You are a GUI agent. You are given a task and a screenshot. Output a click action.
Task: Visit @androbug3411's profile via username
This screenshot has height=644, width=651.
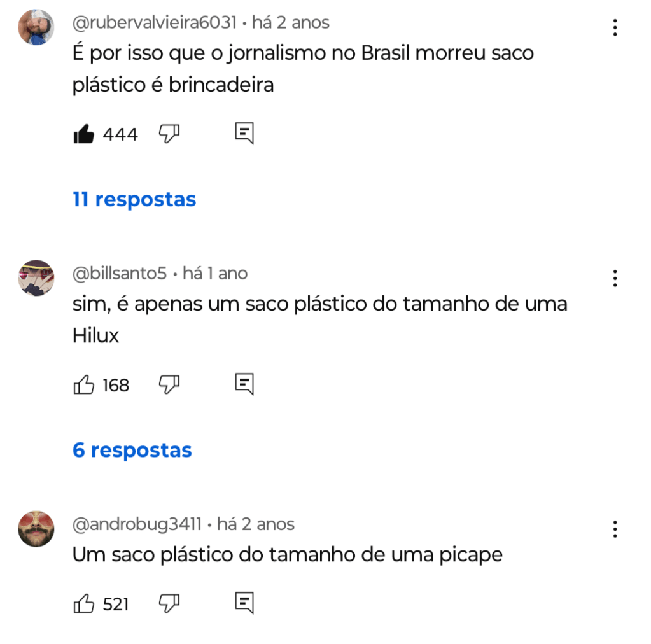(x=137, y=524)
